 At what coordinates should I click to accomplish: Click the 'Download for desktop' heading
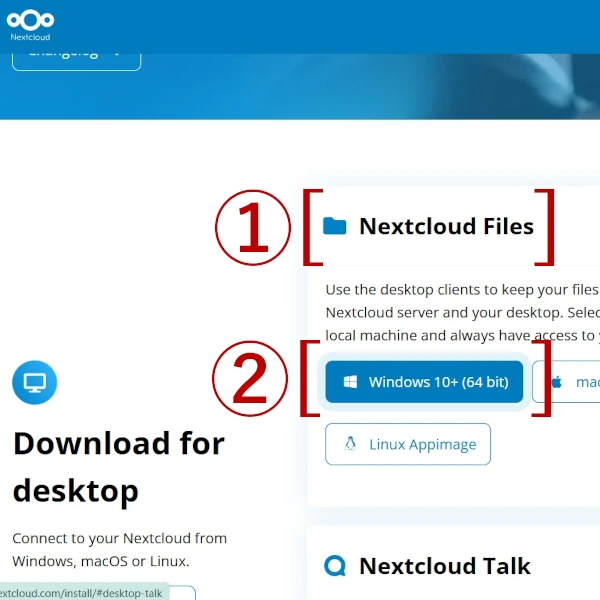(x=119, y=467)
